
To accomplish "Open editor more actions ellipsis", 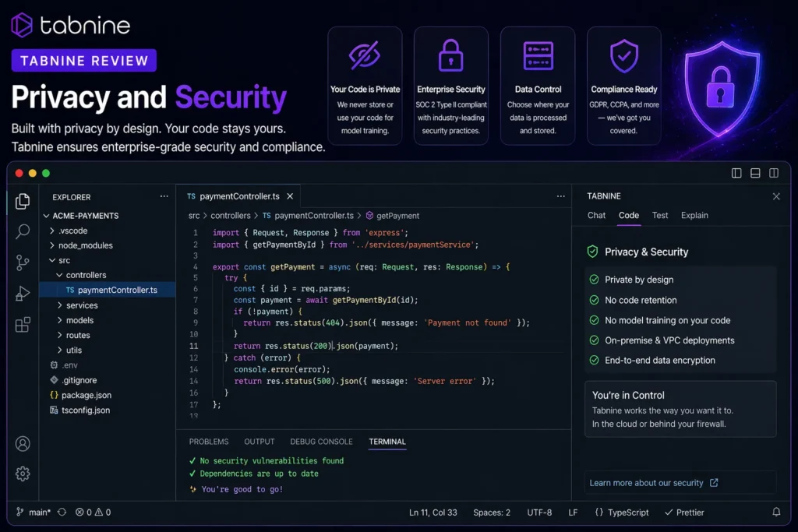I will click(561, 196).
